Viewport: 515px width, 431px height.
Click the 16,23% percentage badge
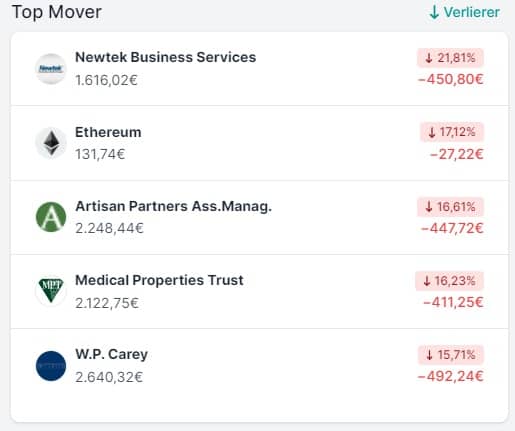449,281
